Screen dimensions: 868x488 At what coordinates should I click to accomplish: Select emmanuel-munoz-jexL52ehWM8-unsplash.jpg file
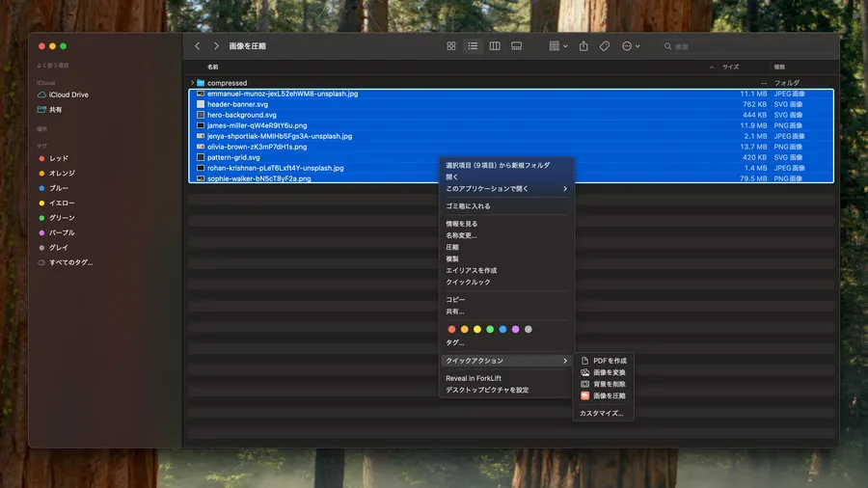point(511,95)
